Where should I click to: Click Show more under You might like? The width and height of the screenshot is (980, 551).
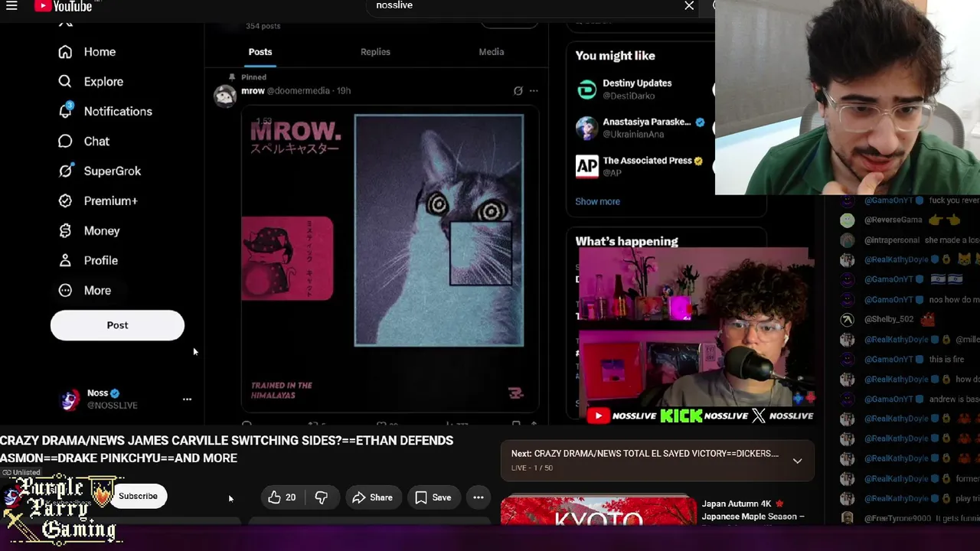pos(597,202)
